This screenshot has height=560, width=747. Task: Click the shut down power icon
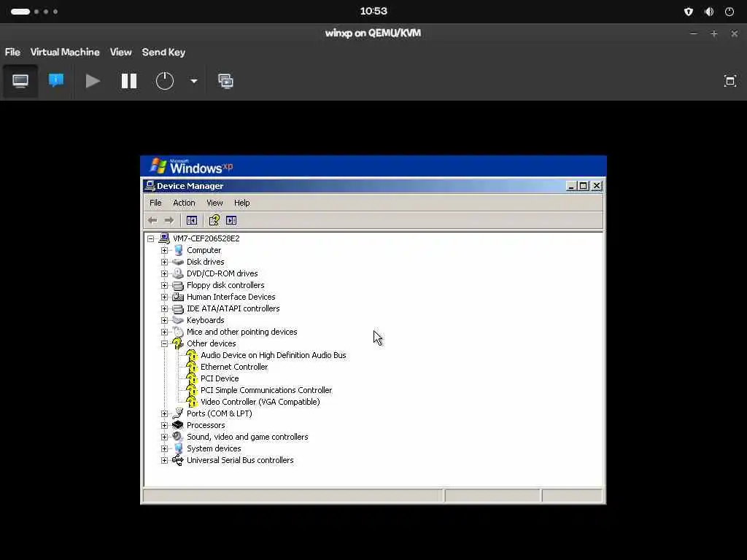tap(164, 81)
